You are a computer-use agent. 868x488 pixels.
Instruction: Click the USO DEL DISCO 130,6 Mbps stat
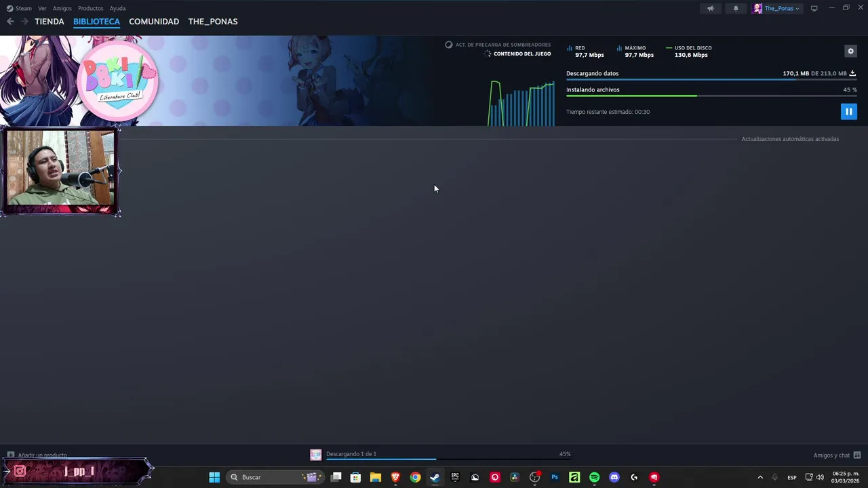click(x=690, y=52)
